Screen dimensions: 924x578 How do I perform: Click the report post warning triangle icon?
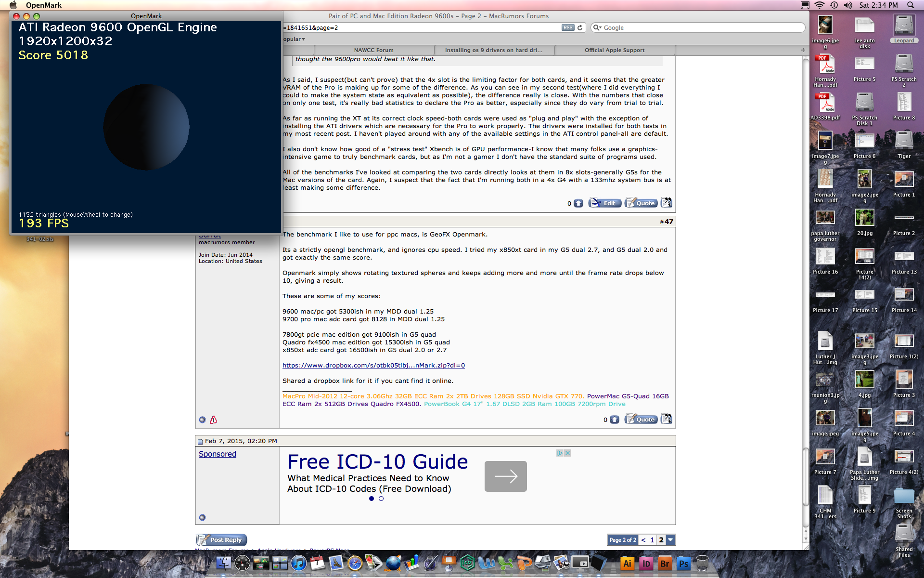coord(214,420)
